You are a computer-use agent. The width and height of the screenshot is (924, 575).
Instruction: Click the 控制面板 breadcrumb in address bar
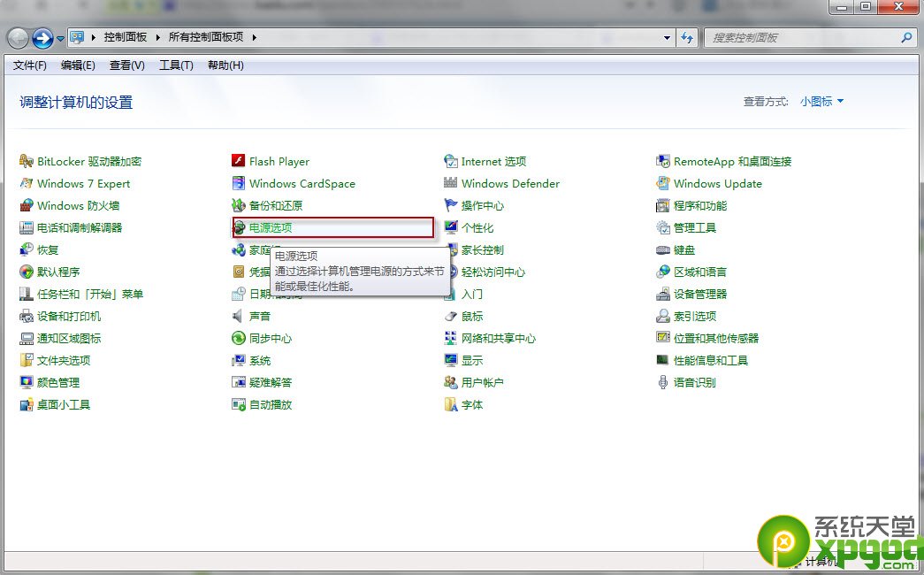point(127,38)
